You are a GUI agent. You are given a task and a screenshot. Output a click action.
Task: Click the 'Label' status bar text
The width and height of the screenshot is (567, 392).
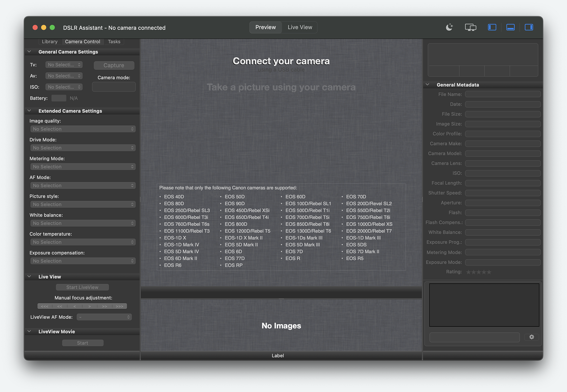[x=278, y=355]
